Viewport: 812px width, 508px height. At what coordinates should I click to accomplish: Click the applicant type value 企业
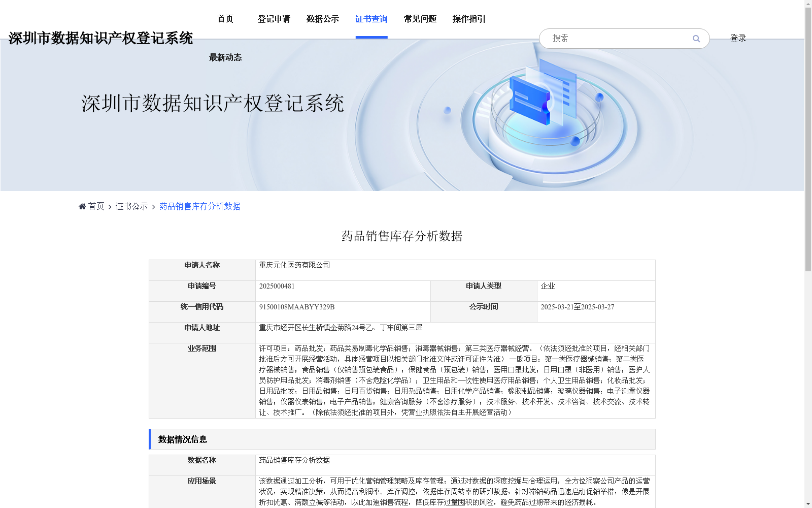(548, 286)
